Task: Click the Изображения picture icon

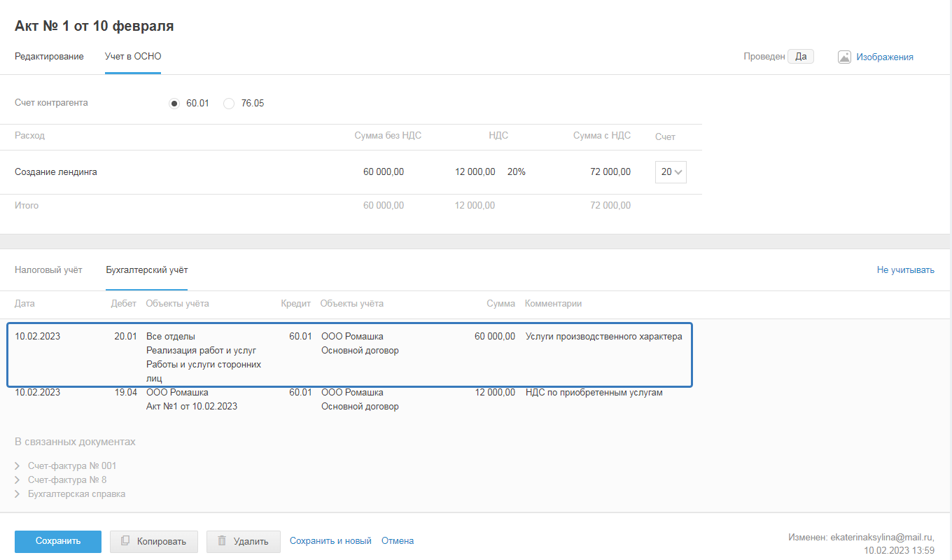Action: click(844, 57)
